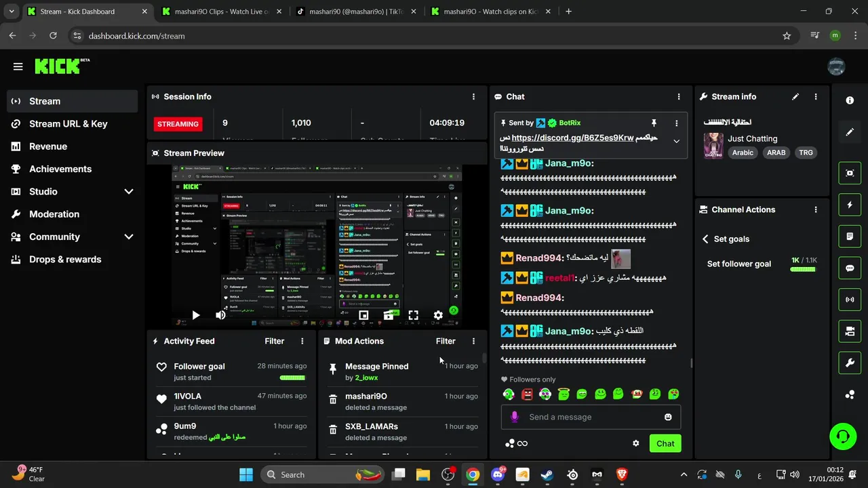
Task: Mute the stream preview volume
Action: [220, 315]
